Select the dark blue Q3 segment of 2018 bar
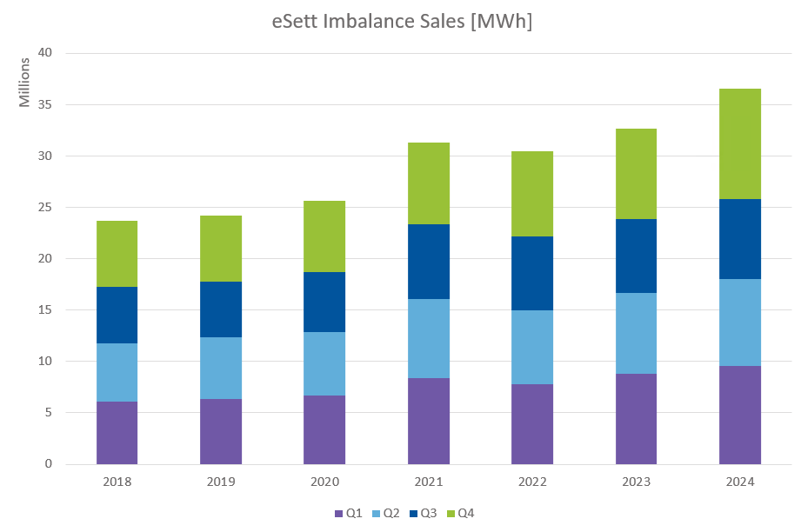The image size is (801, 532). [x=117, y=316]
